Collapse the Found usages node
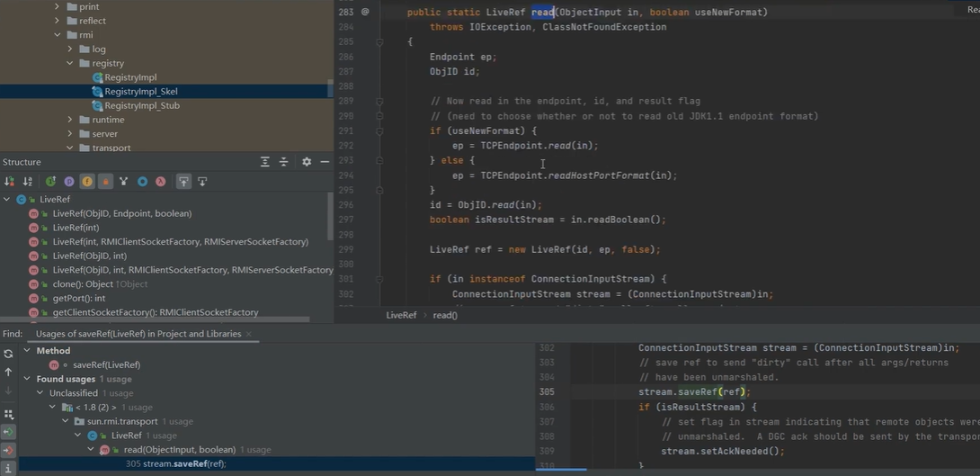This screenshot has width=980, height=476. (x=28, y=379)
